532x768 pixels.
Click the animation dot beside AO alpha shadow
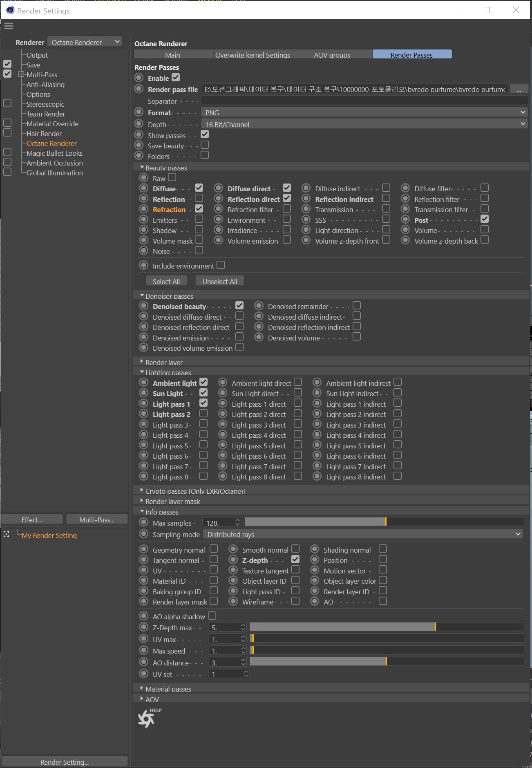coord(143,616)
